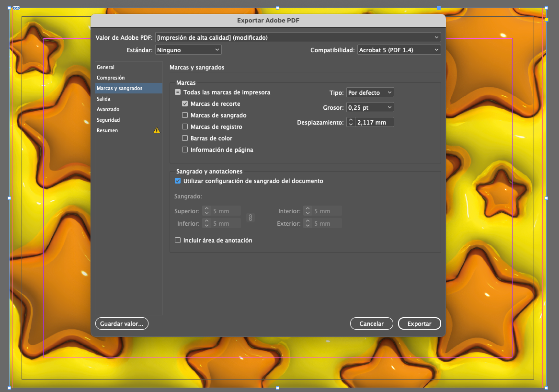Open the Valor de Adobe PDF dropdown

[x=298, y=37]
